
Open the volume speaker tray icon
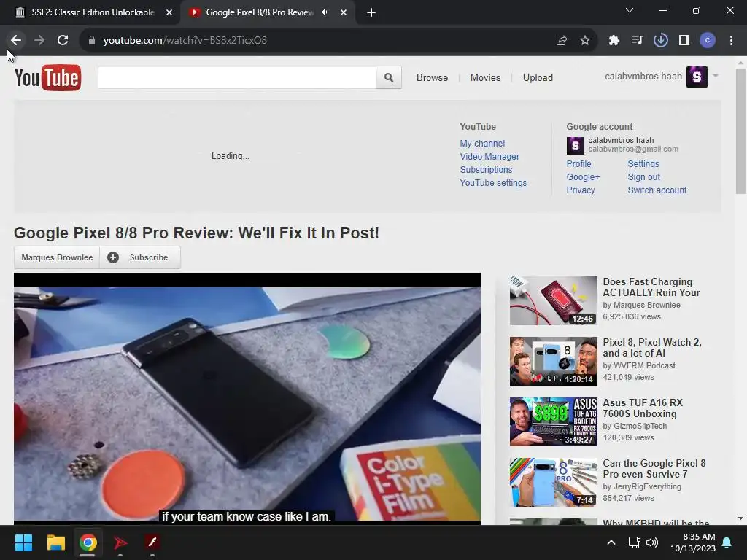click(x=652, y=542)
